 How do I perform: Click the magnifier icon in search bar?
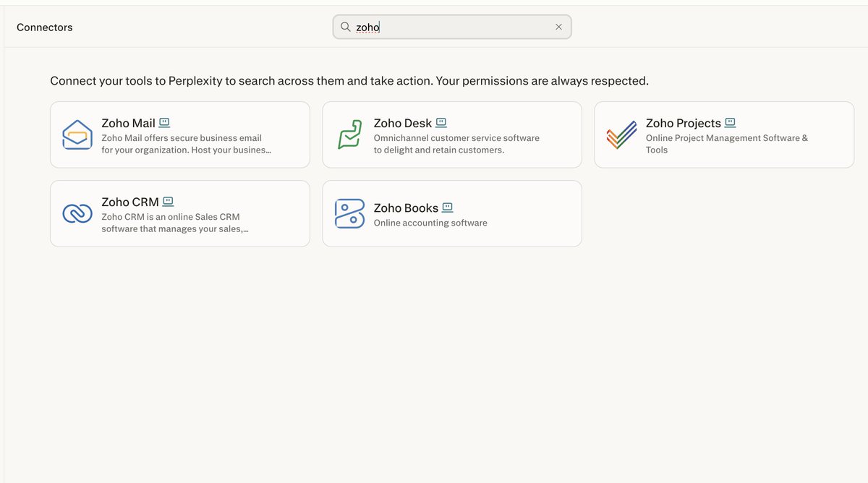pos(346,27)
